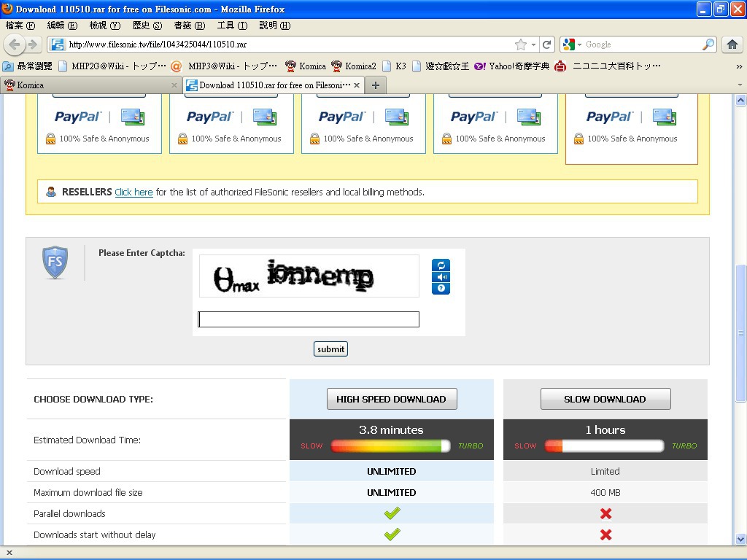The image size is (747, 560).
Task: Open the search engine Google dropdown
Action: (573, 44)
